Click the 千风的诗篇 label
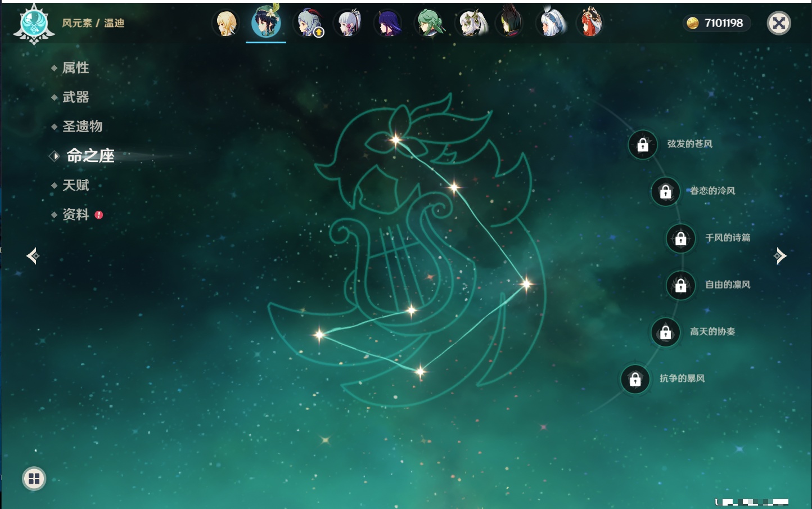812x509 pixels. coord(728,238)
